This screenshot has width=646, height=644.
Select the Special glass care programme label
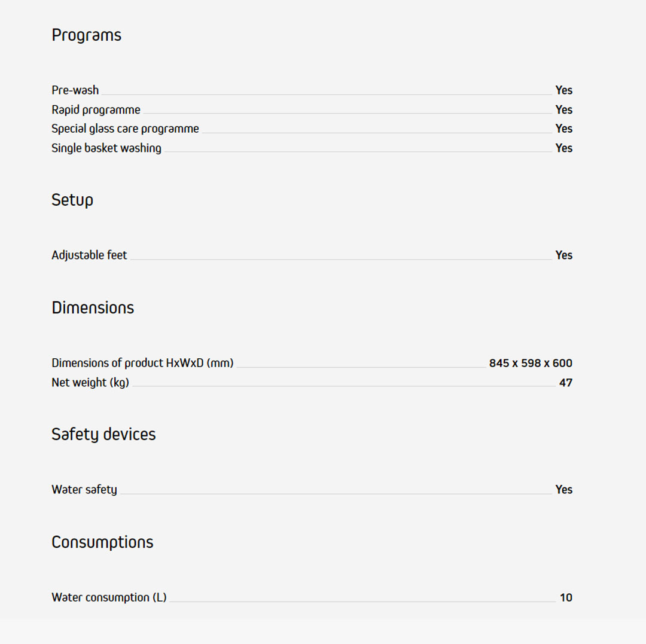click(125, 129)
